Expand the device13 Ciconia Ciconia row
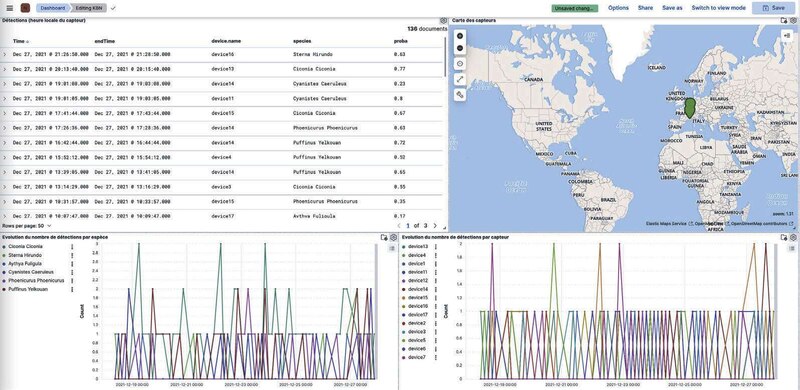Screen dimensions: 800x390 pos(5,69)
